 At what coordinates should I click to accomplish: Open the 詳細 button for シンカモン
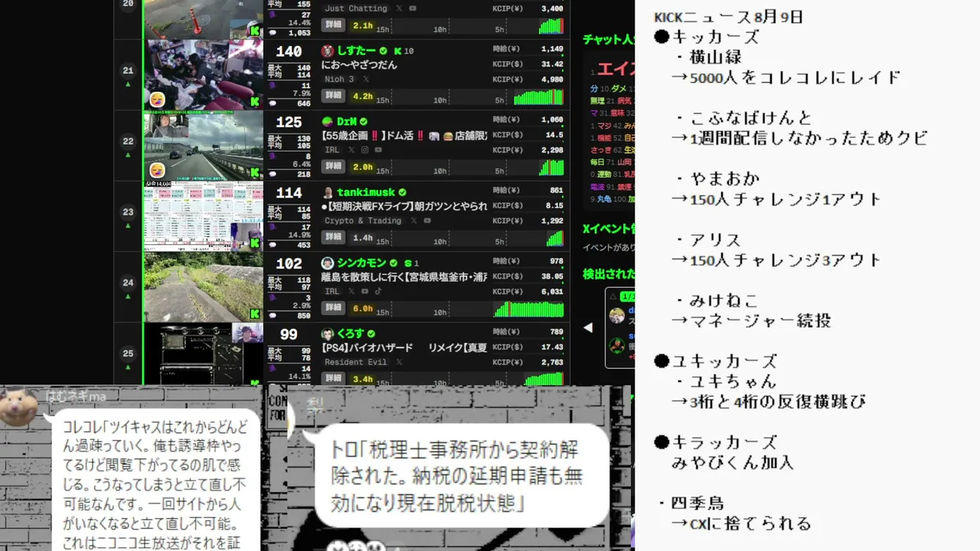(x=333, y=308)
